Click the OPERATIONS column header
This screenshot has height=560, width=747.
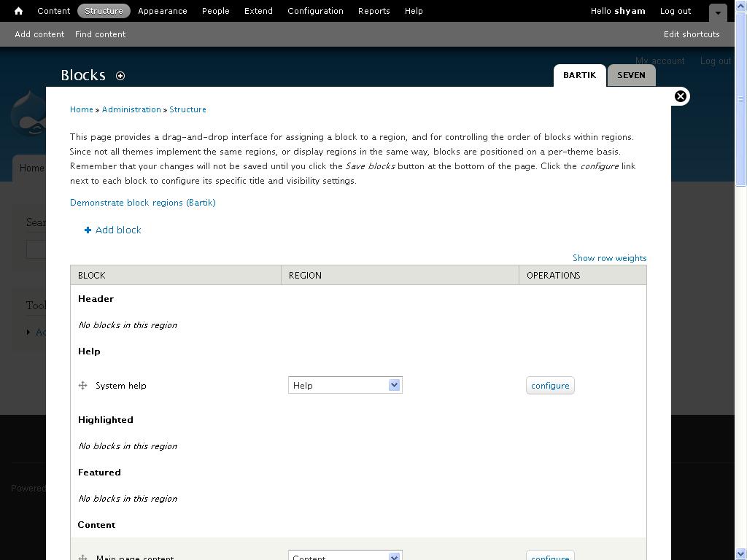tap(583, 275)
